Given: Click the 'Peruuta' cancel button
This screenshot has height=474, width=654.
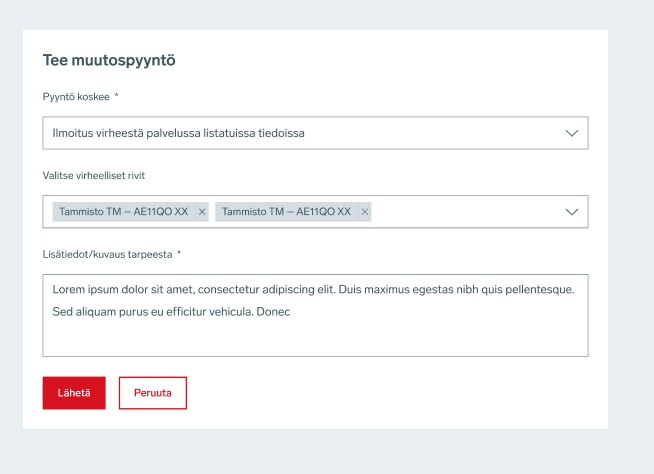Looking at the screenshot, I should (x=153, y=393).
